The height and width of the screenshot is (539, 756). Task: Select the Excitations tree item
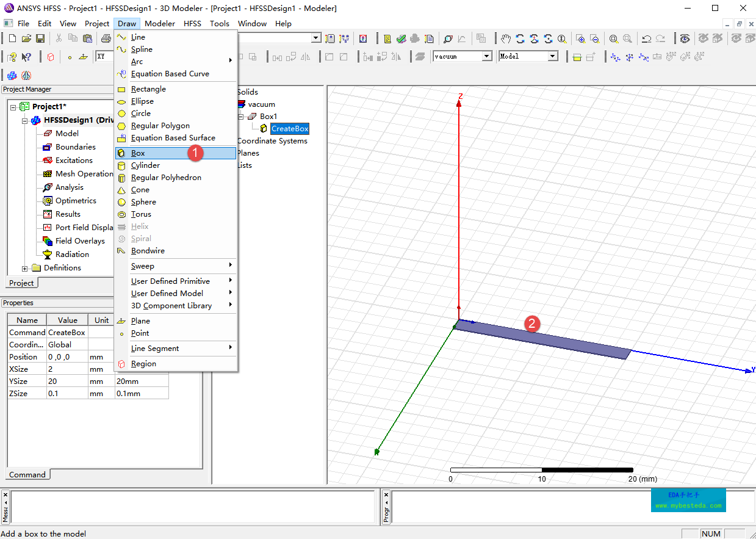click(x=74, y=161)
